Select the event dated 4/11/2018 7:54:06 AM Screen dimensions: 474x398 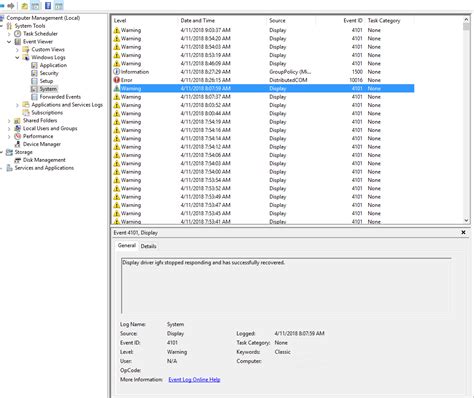pos(263,155)
